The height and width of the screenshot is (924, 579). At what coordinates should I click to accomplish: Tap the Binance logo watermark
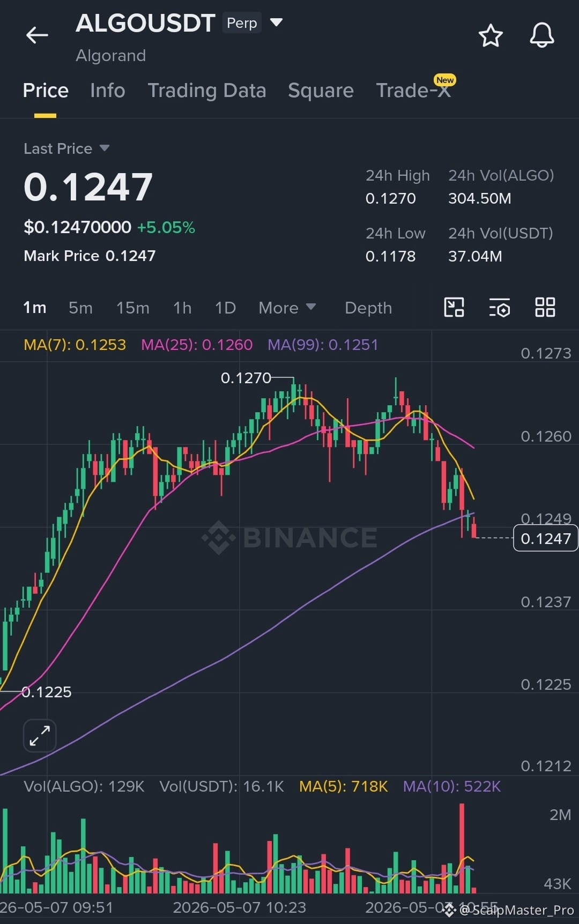pos(289,538)
